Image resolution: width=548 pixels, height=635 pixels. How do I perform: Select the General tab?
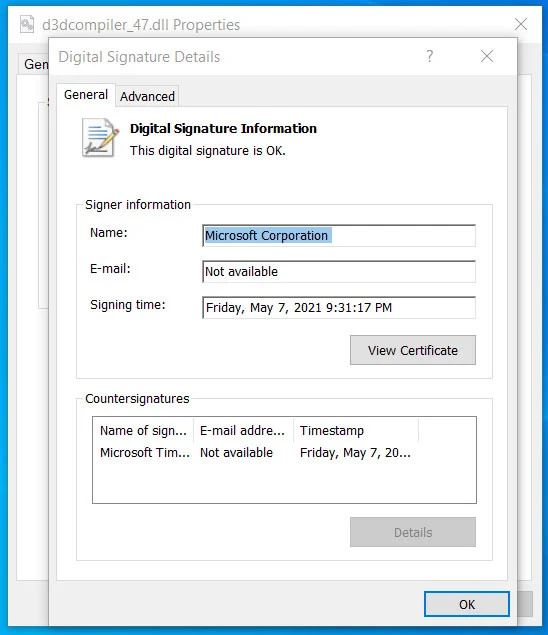coord(86,95)
